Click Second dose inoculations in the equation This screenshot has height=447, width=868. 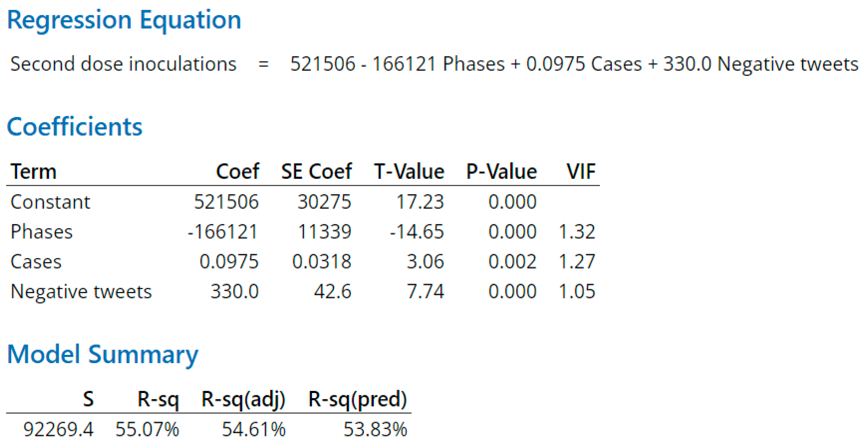click(123, 64)
